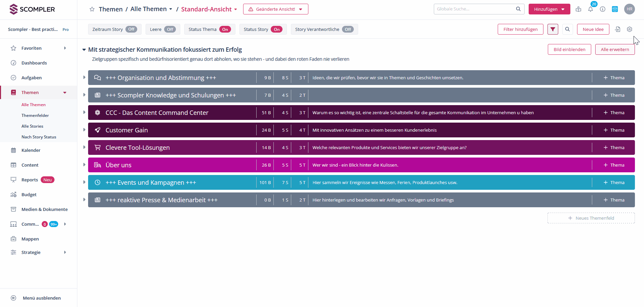The image size is (644, 307).
Task: Click the magnifier icon next to filter funnel
Action: click(x=567, y=29)
